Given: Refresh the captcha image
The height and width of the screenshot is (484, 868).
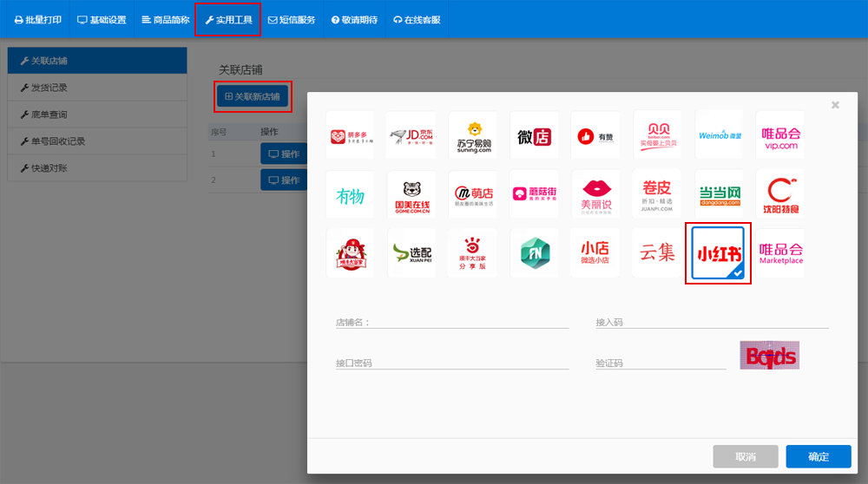Looking at the screenshot, I should (x=769, y=355).
